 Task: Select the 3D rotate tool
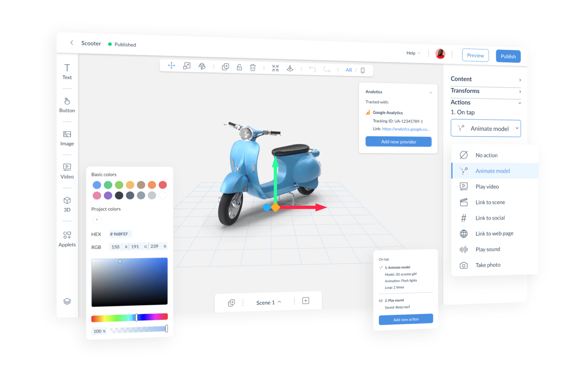(202, 66)
